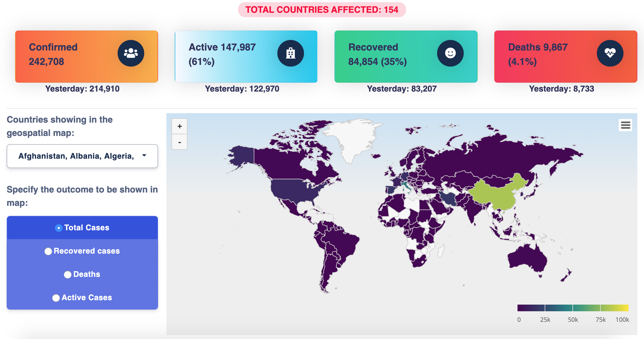The image size is (644, 339).
Task: Select the Deaths radio button
Action: [x=67, y=274]
